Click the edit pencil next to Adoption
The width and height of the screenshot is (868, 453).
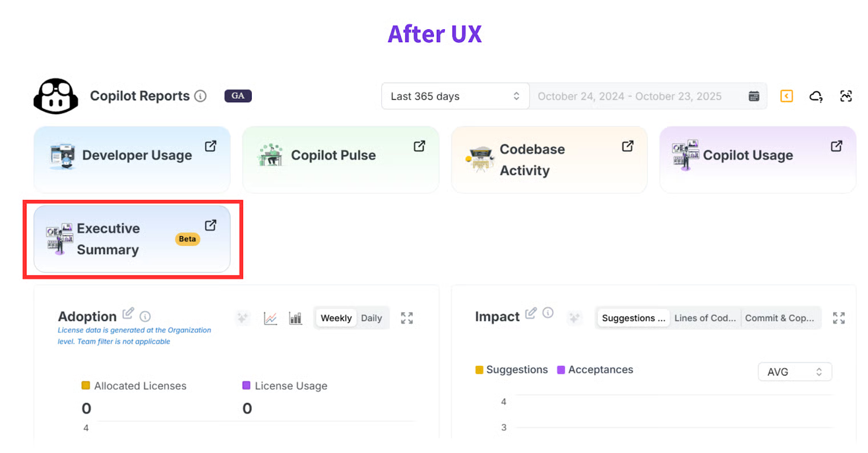(128, 313)
